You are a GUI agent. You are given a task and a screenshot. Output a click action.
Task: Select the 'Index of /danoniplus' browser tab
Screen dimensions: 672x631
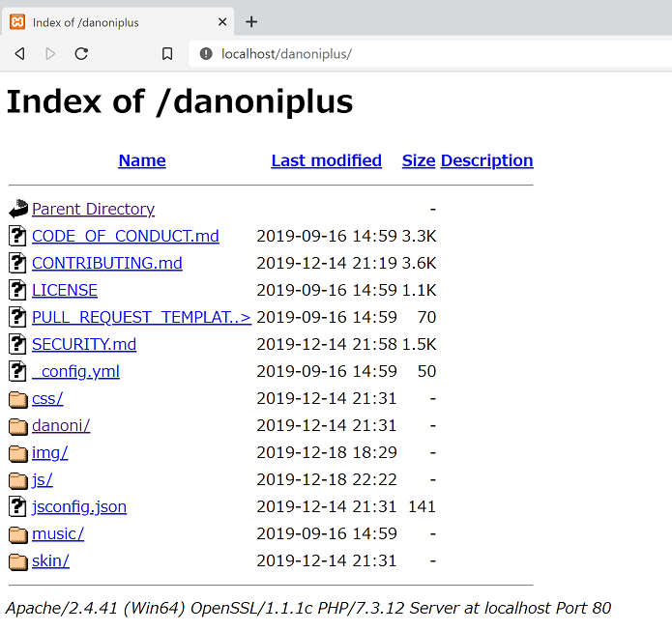coord(118,22)
